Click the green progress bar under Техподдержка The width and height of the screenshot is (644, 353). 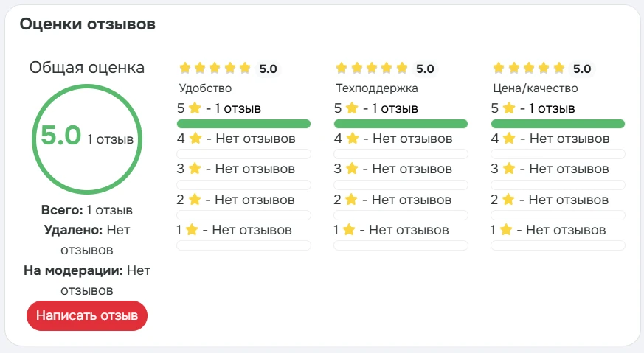[401, 123]
